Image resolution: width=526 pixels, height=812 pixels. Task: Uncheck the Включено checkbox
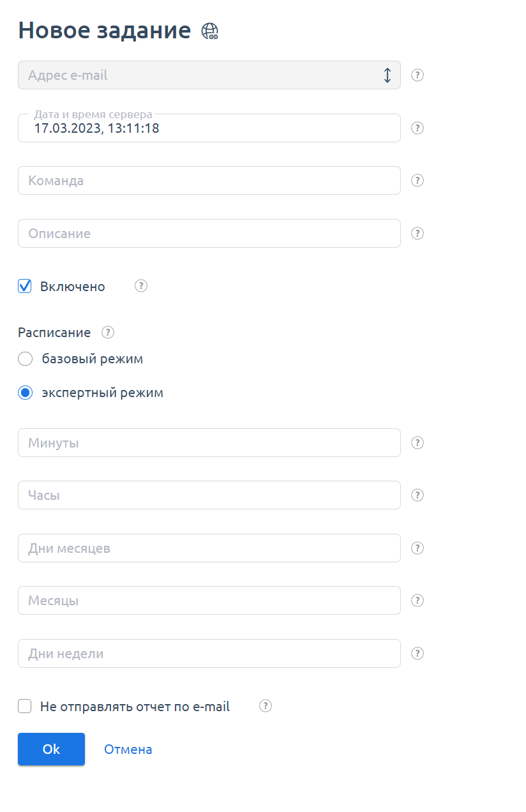tap(25, 286)
